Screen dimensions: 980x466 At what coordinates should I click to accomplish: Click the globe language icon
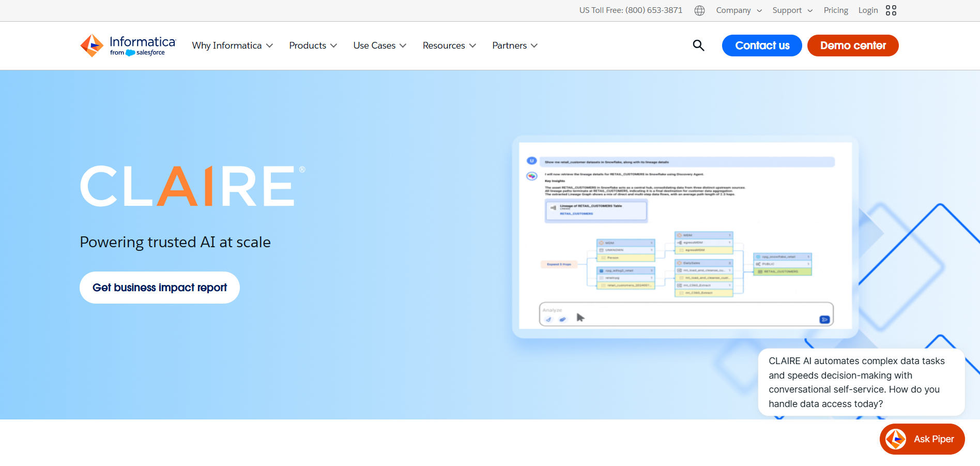pos(699,10)
